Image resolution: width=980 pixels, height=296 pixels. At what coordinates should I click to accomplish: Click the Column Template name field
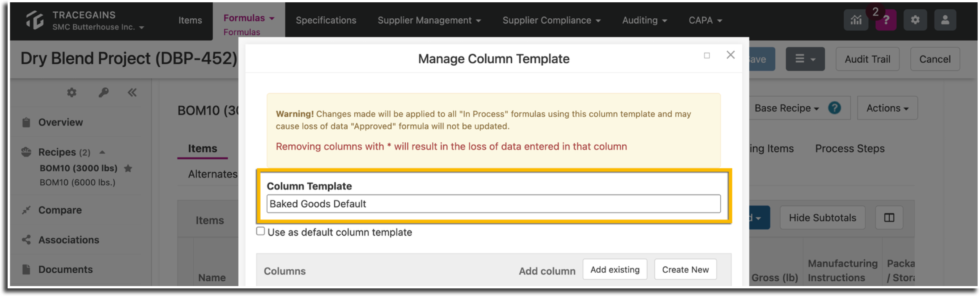[493, 204]
